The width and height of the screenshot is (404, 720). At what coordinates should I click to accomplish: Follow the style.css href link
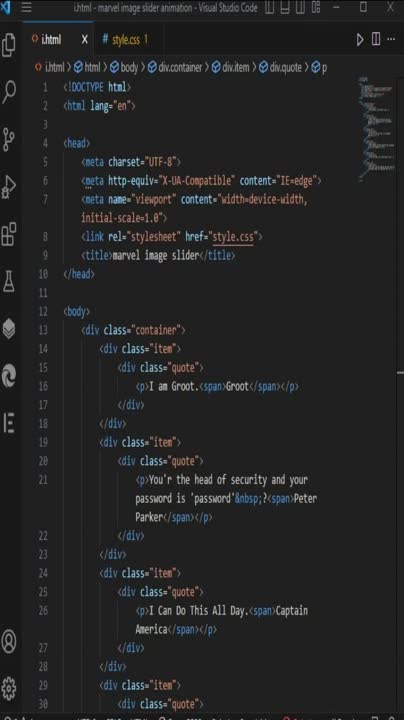point(233,236)
